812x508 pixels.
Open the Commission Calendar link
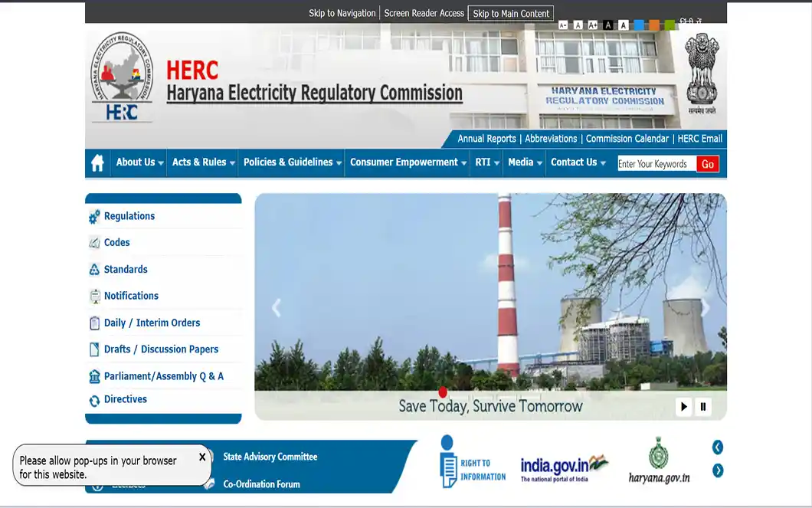[627, 139]
